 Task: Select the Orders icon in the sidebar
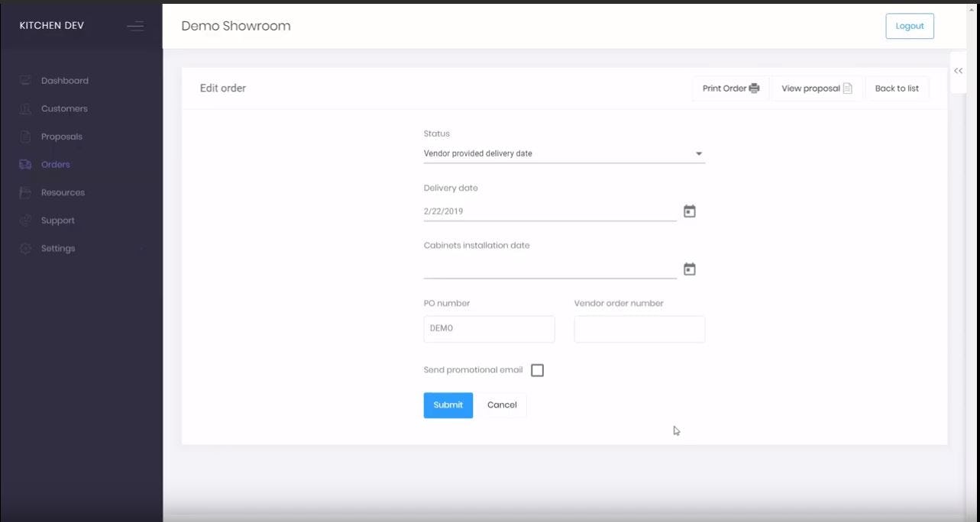[24, 164]
